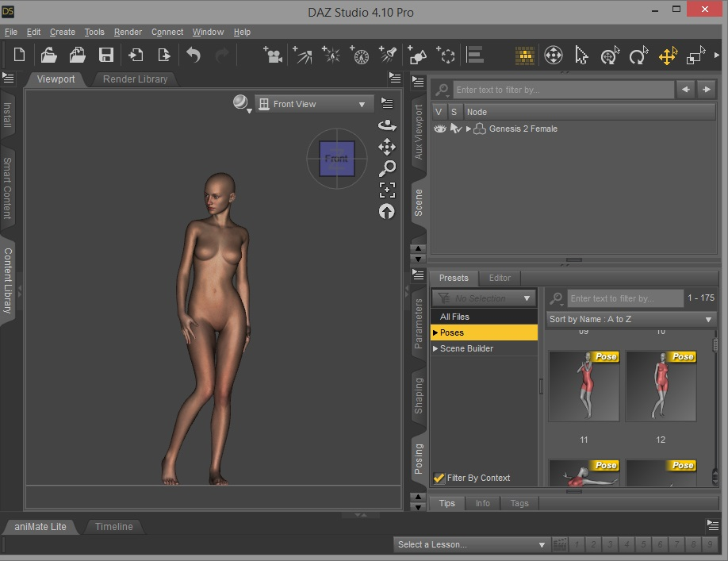
Task: Create a new linear point light
Action: tap(359, 55)
